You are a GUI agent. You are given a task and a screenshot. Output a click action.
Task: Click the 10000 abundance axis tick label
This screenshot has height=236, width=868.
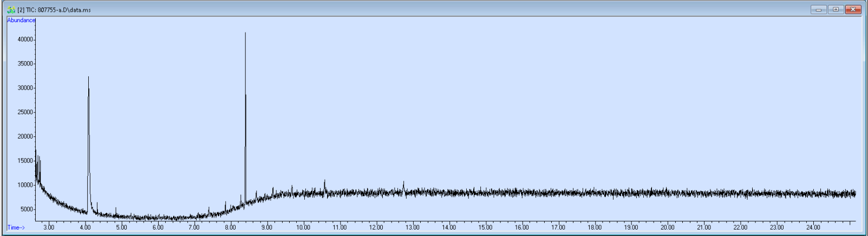[x=25, y=185]
